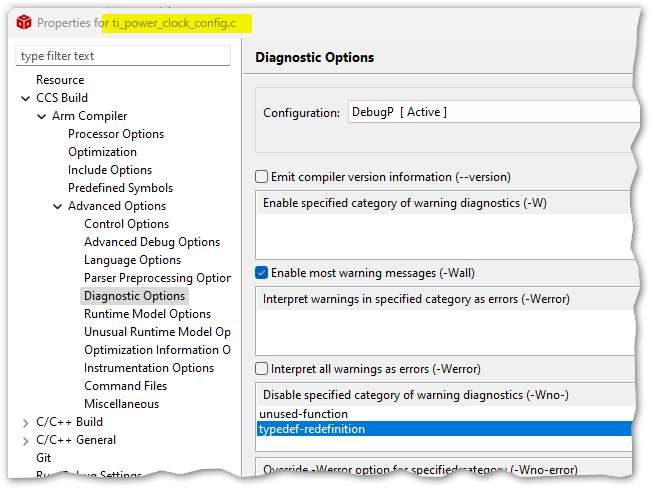652x489 pixels.
Task: Select the Miscellaneous tree item
Action: pos(121,404)
